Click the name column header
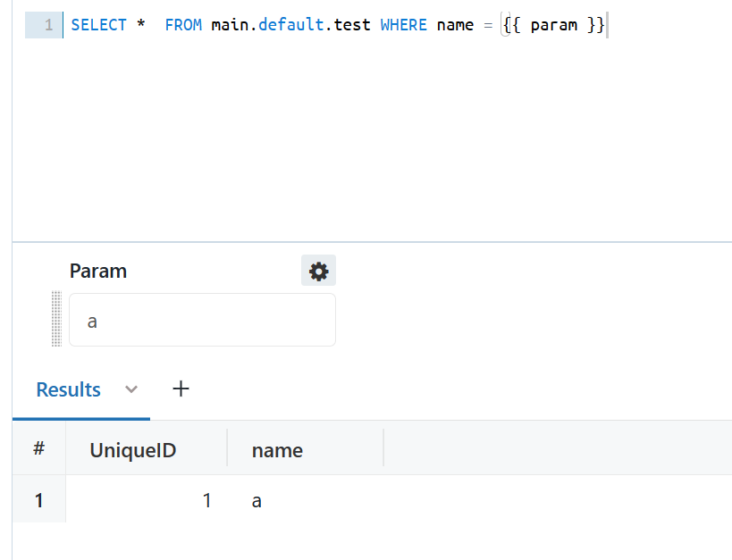This screenshot has height=560, width=732. coord(277,450)
